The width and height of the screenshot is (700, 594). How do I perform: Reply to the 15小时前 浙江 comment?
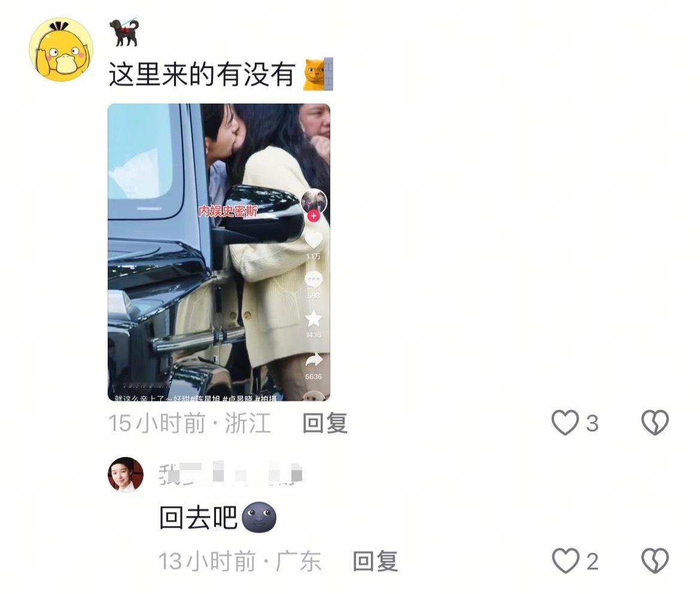point(325,423)
